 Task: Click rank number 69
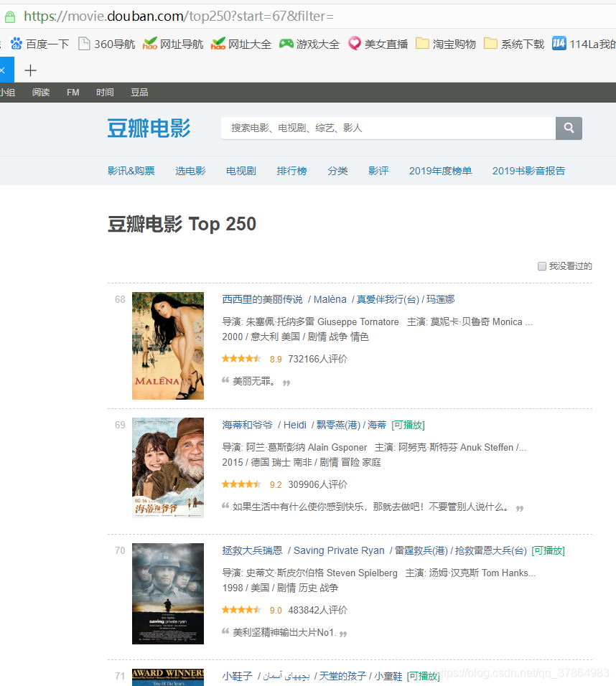click(120, 425)
